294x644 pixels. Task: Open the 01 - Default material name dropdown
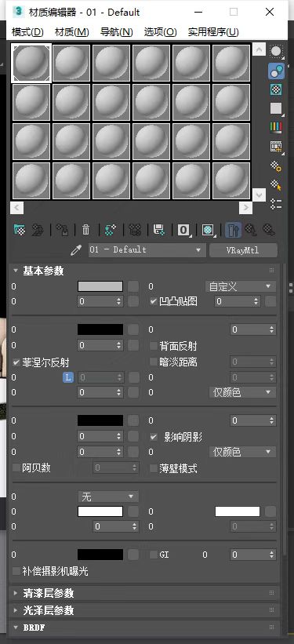pyautogui.click(x=147, y=250)
